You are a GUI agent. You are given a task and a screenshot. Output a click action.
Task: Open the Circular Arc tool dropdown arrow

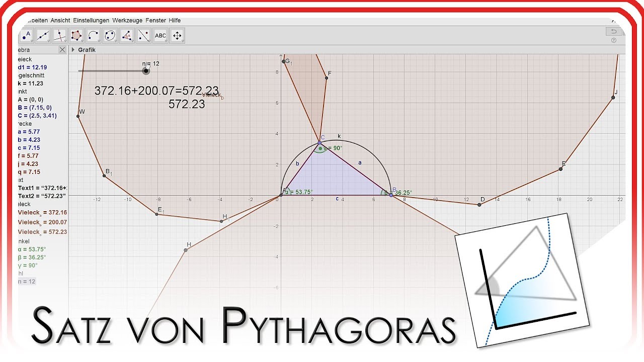[99, 41]
